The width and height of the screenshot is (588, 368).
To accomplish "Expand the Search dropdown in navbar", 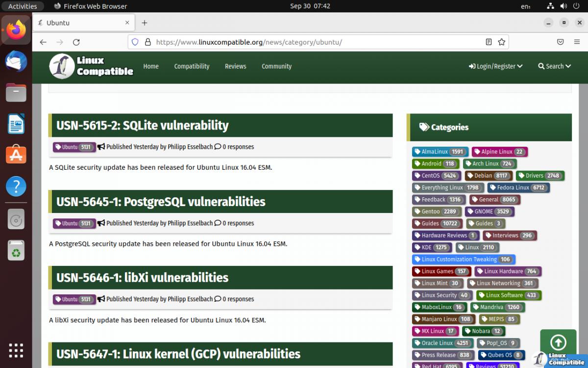I will pyautogui.click(x=554, y=66).
